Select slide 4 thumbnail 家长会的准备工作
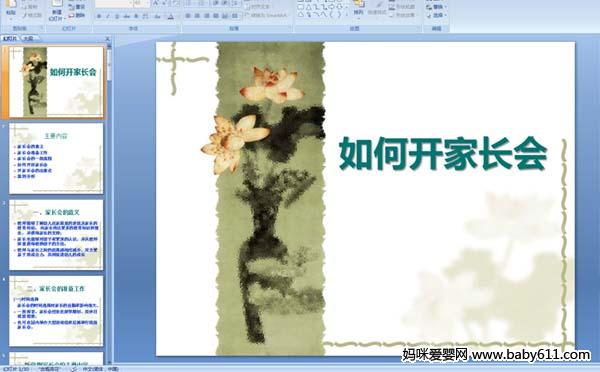Viewport: 600px width, 372px height. [x=56, y=311]
